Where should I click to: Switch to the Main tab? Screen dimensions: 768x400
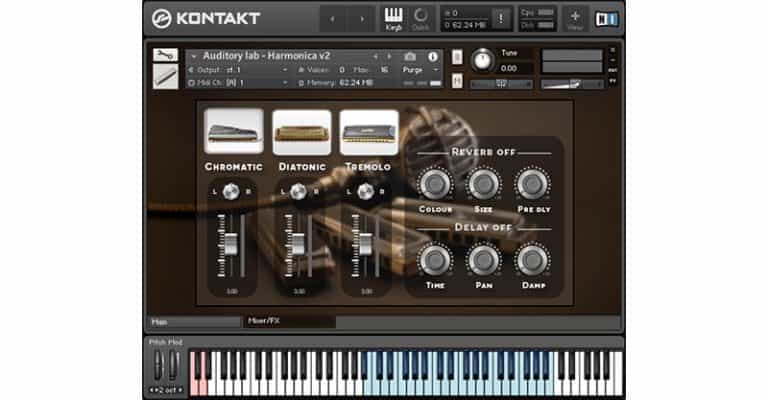[x=194, y=322]
